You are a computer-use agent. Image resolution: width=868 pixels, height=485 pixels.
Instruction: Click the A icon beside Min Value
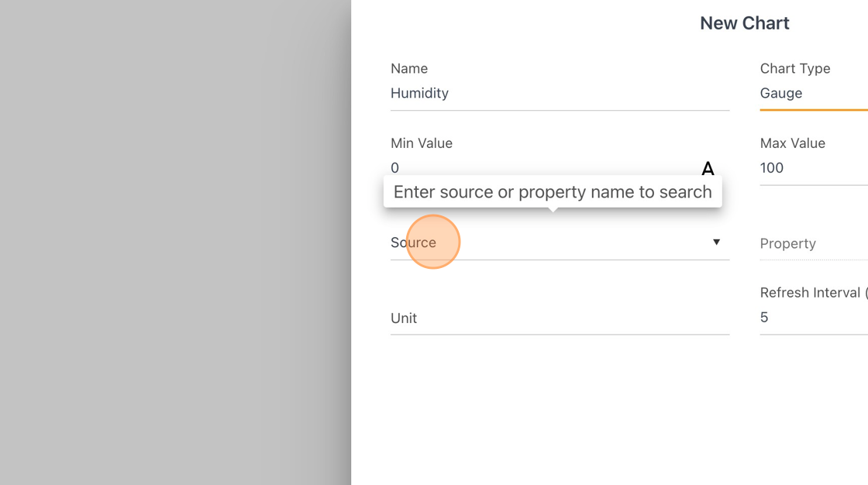pos(708,168)
